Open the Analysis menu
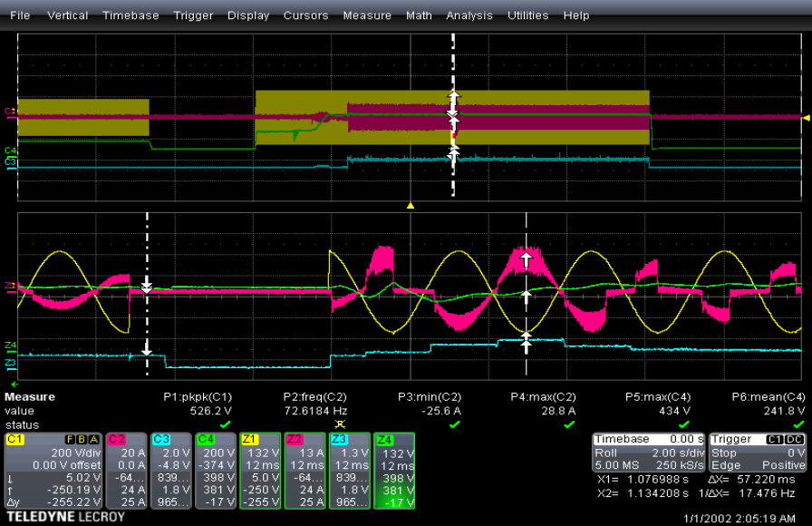Viewport: 812px width, 526px height. pos(469,15)
